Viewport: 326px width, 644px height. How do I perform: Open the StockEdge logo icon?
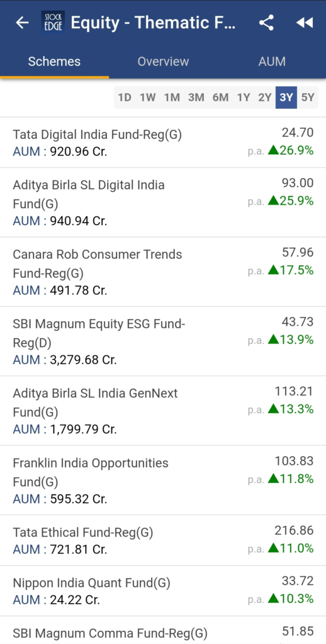(53, 23)
